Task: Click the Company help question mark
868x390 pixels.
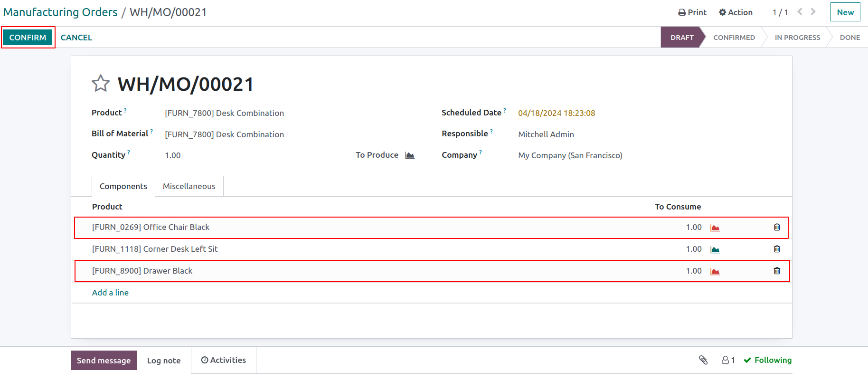Action: [x=481, y=152]
